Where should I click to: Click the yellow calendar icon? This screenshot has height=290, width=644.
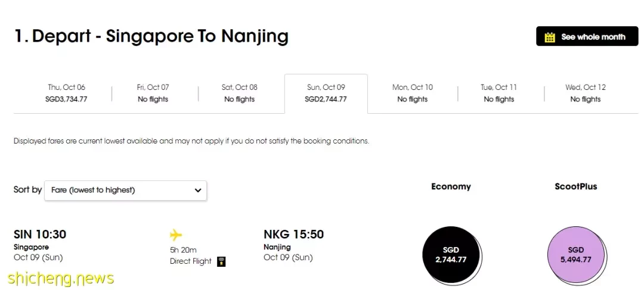pyautogui.click(x=550, y=37)
